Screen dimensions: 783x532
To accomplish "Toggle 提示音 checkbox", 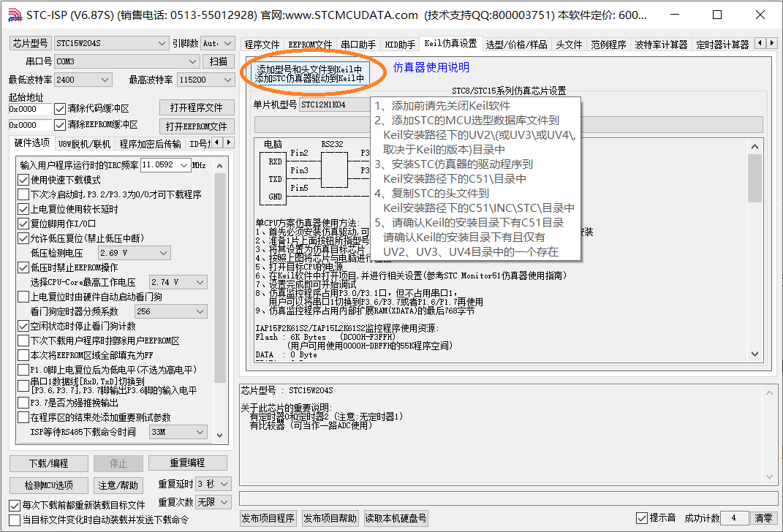I will [642, 518].
